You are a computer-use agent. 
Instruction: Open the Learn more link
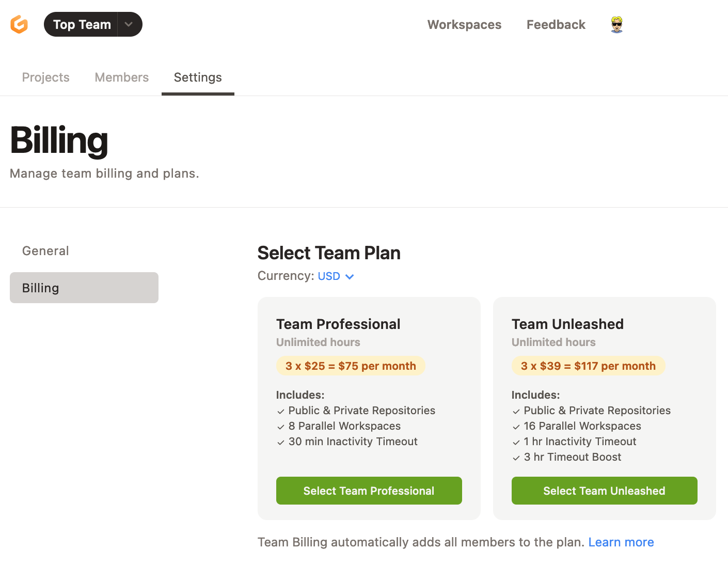coord(621,542)
